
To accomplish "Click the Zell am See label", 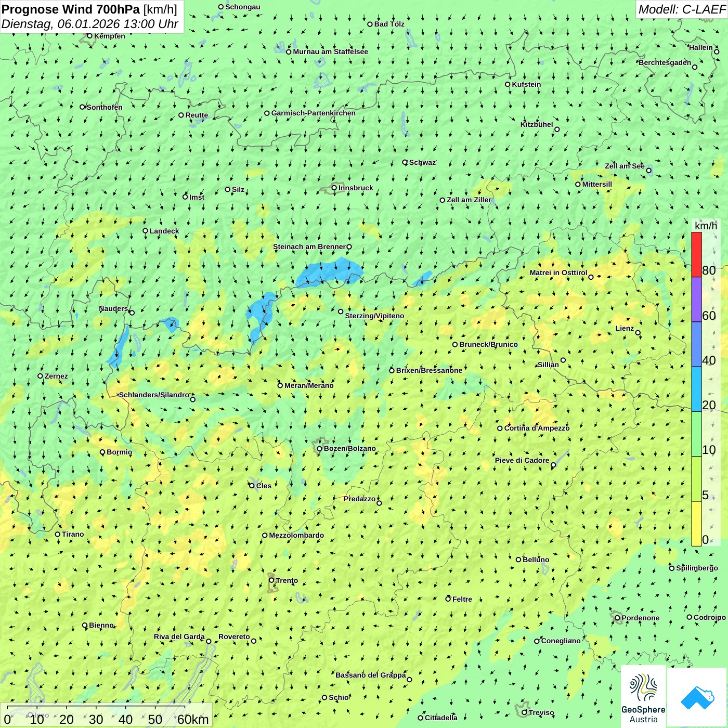I will click(x=625, y=166).
